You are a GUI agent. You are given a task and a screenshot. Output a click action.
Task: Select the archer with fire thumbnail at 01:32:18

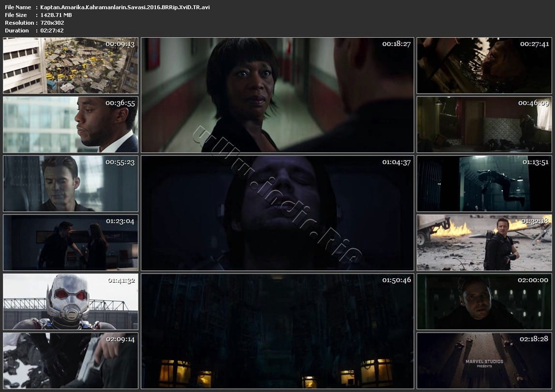[484, 242]
